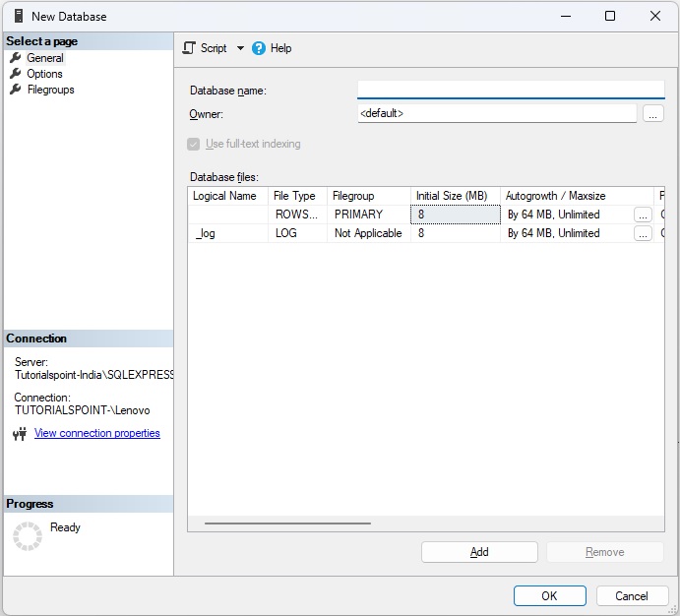Click the Autogrowth / Maxsize column header

coord(577,196)
